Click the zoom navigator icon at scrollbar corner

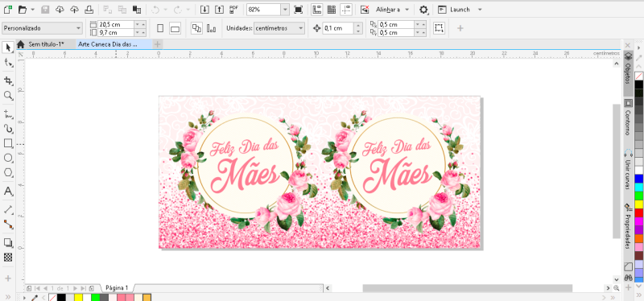coord(617,288)
